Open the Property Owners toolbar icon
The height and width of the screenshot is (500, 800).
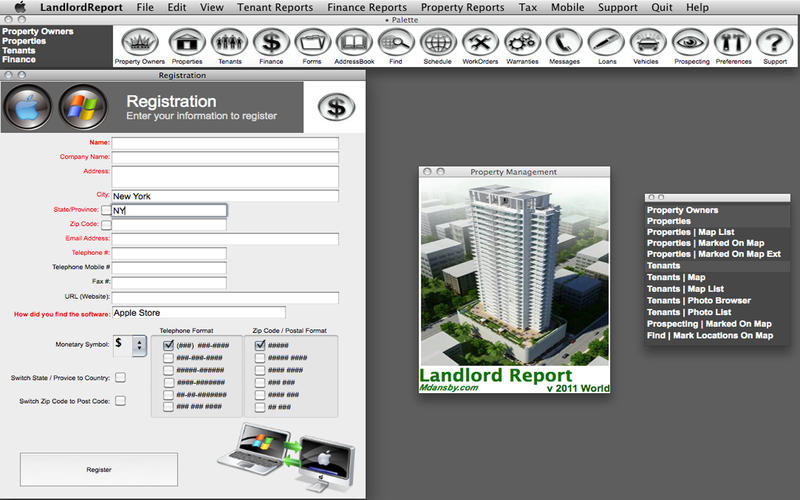click(x=140, y=43)
